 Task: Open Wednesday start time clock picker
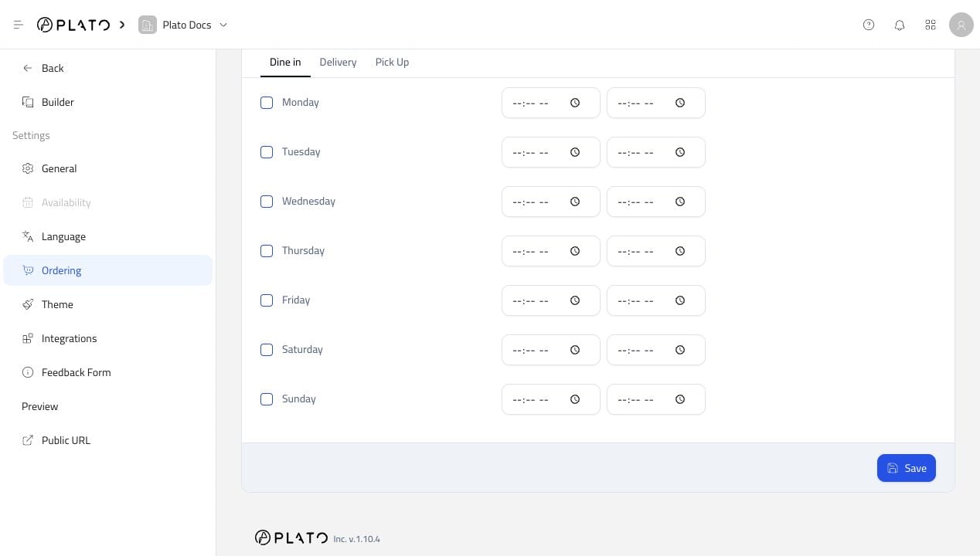click(x=575, y=202)
